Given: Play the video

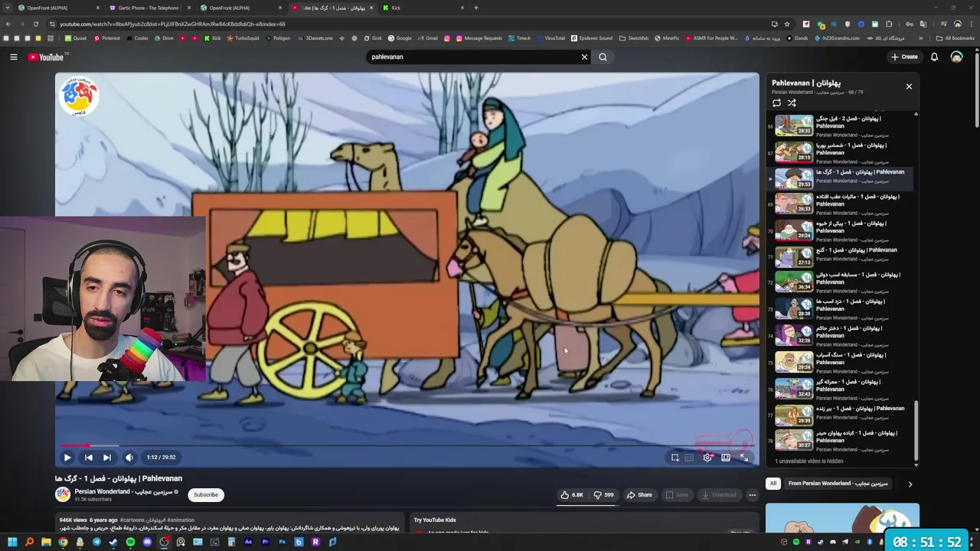Looking at the screenshot, I should pos(67,458).
